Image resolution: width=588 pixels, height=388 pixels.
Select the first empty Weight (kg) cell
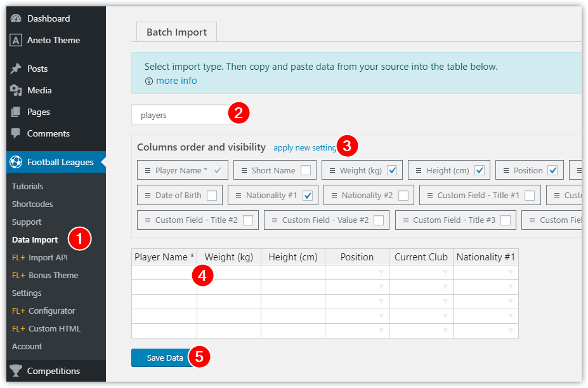[x=229, y=272]
